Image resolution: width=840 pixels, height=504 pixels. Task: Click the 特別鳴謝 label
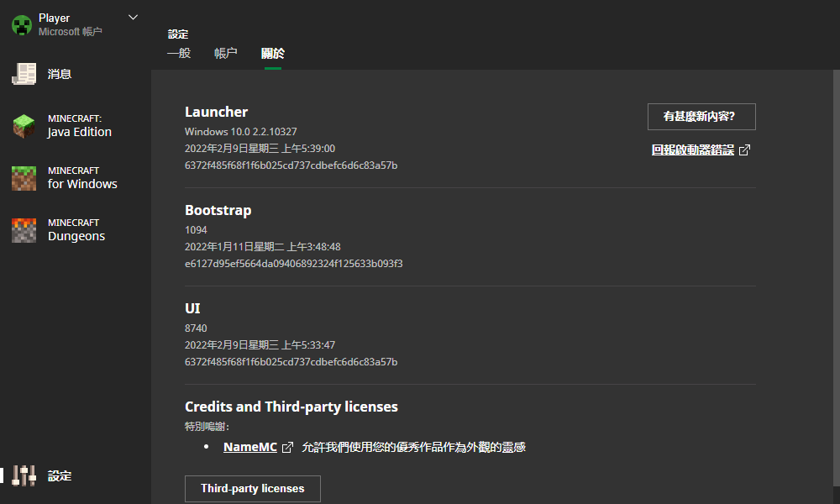click(x=207, y=427)
